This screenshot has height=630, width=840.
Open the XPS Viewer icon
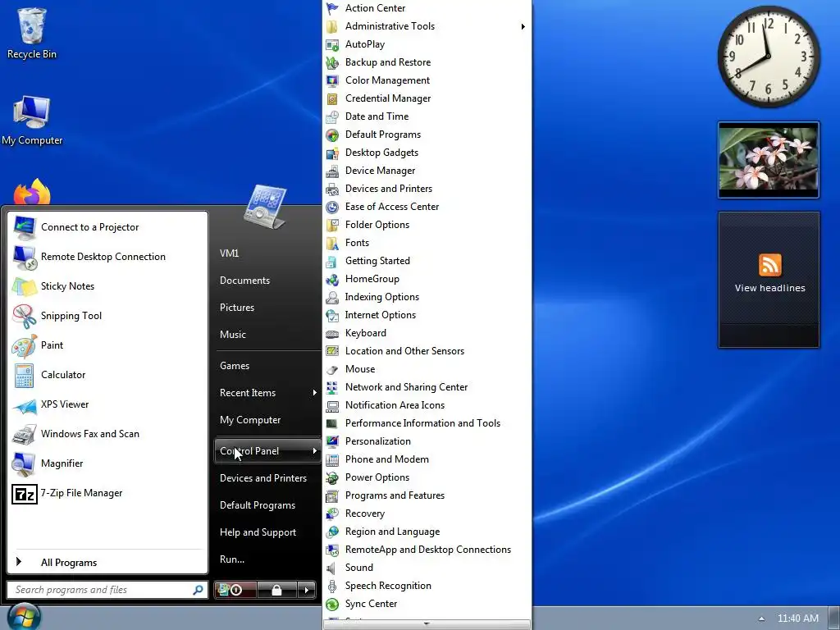[x=25, y=405]
